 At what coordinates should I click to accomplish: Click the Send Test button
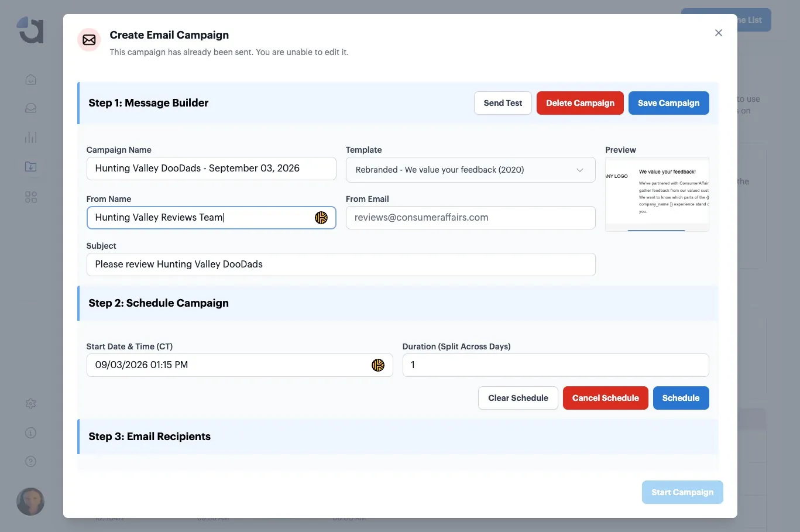503,103
